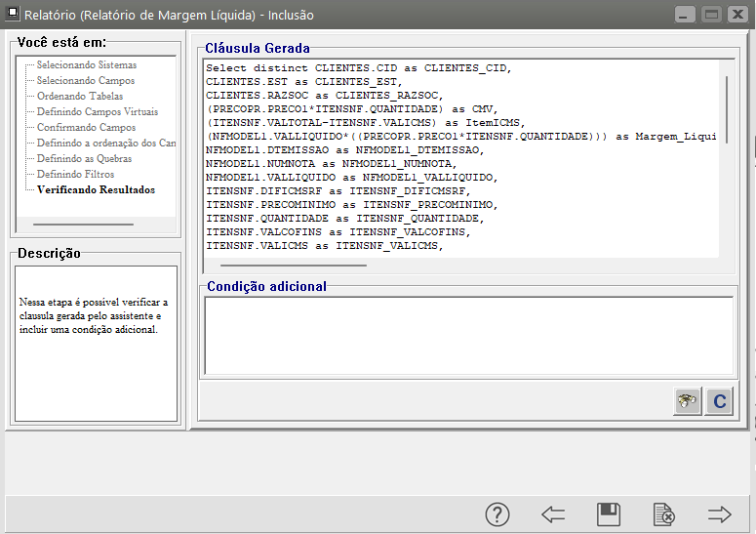Select 'Confirmando Campos' step
Image resolution: width=756 pixels, height=534 pixels.
(87, 128)
